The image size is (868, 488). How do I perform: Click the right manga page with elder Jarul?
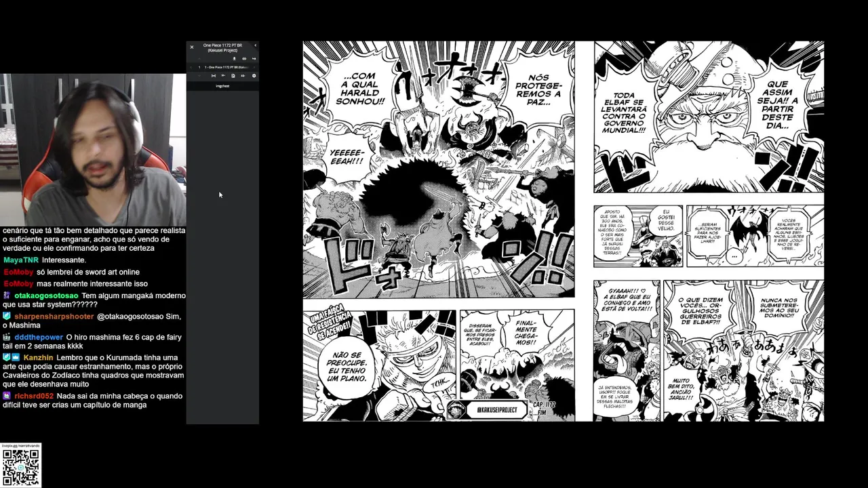[709, 231]
